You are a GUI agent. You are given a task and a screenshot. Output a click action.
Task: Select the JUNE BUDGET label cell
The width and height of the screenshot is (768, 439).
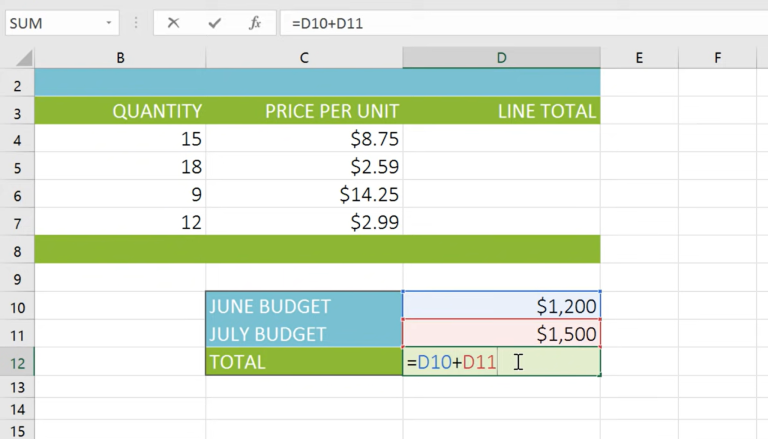[304, 306]
